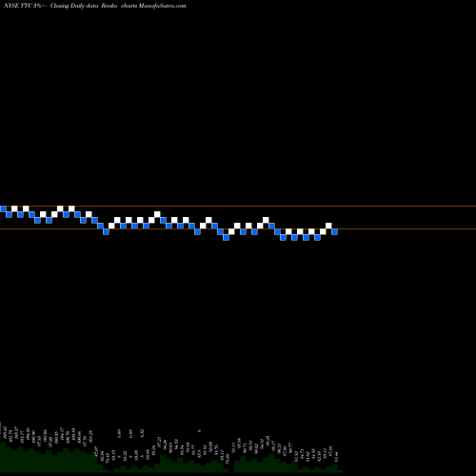Viewport: 476px width, 476px height.
Task: Click the upper orange horizontal level line
Action: tap(238, 207)
